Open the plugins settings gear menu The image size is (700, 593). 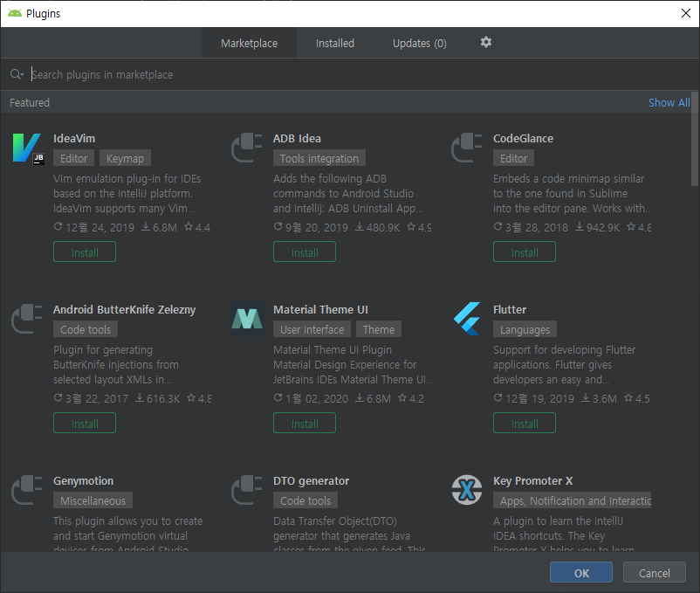485,43
